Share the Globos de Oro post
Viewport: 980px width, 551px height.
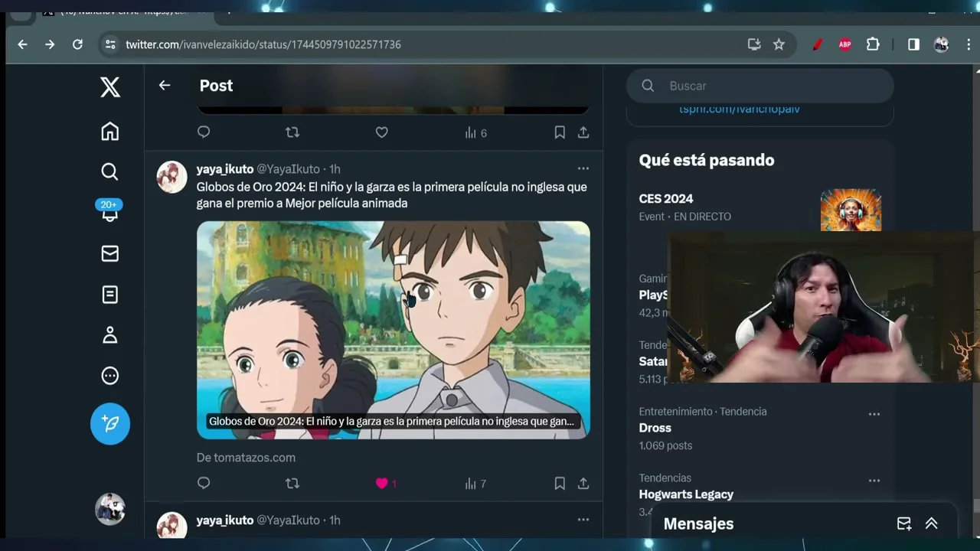pos(583,484)
